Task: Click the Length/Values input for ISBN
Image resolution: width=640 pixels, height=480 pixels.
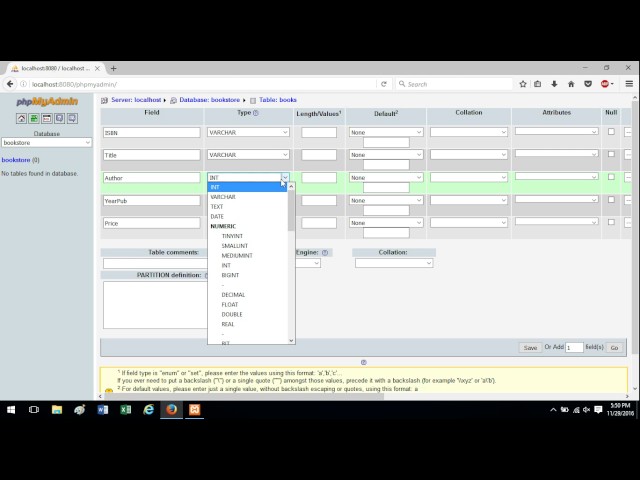Action: click(319, 132)
